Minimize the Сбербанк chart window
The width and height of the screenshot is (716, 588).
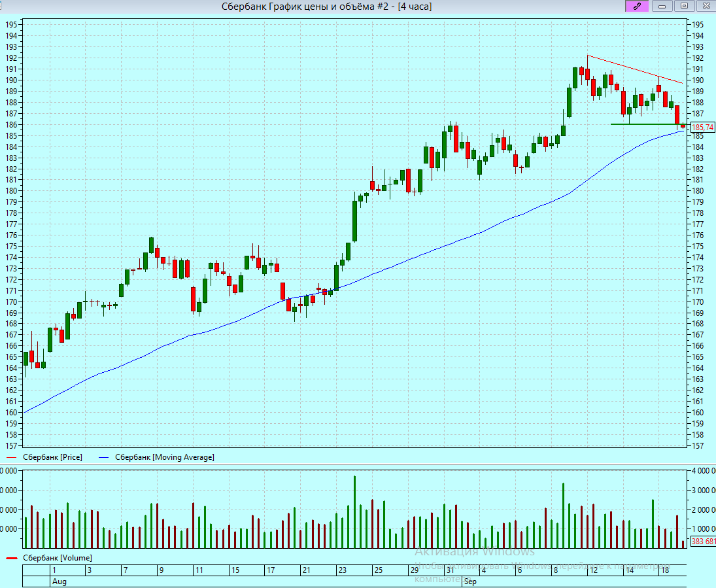pyautogui.click(x=662, y=6)
